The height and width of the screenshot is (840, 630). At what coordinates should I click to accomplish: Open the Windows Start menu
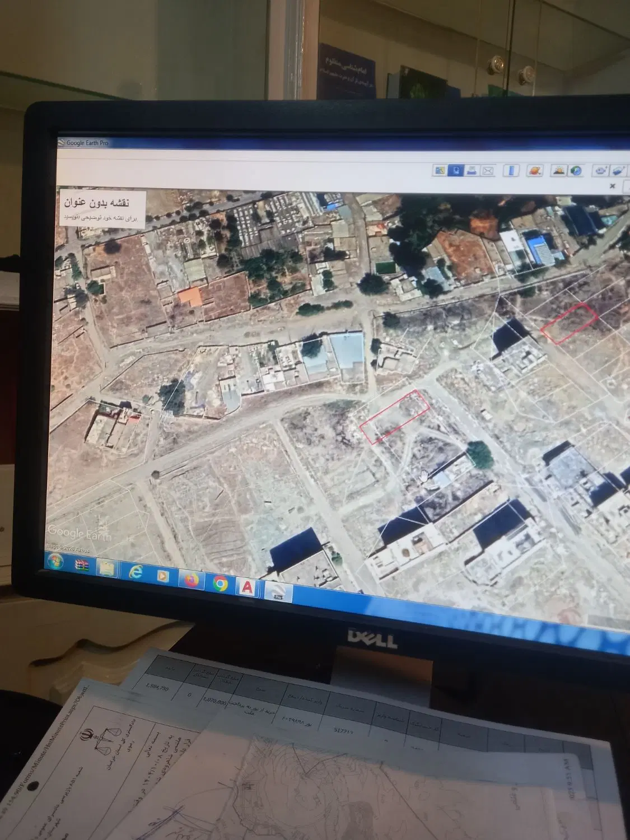click(x=57, y=562)
